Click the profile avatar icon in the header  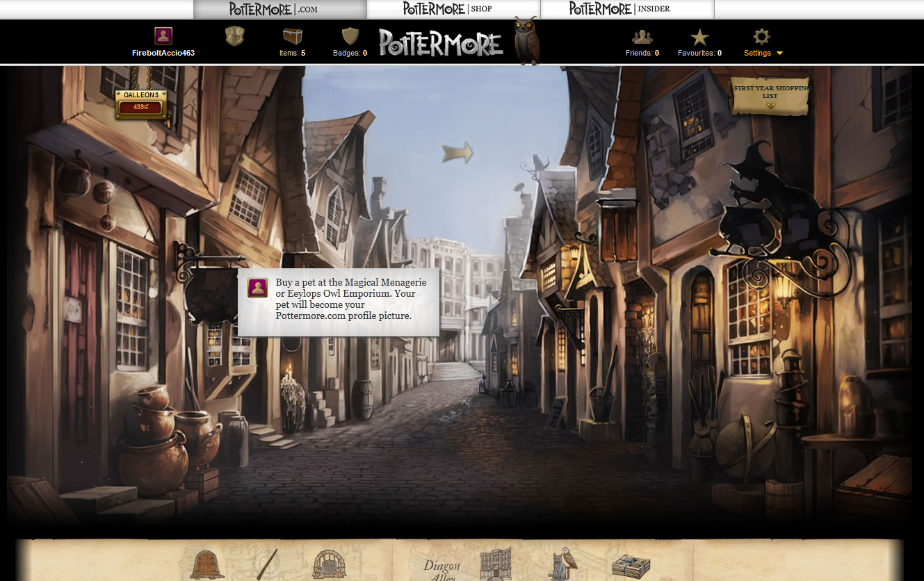tap(163, 36)
